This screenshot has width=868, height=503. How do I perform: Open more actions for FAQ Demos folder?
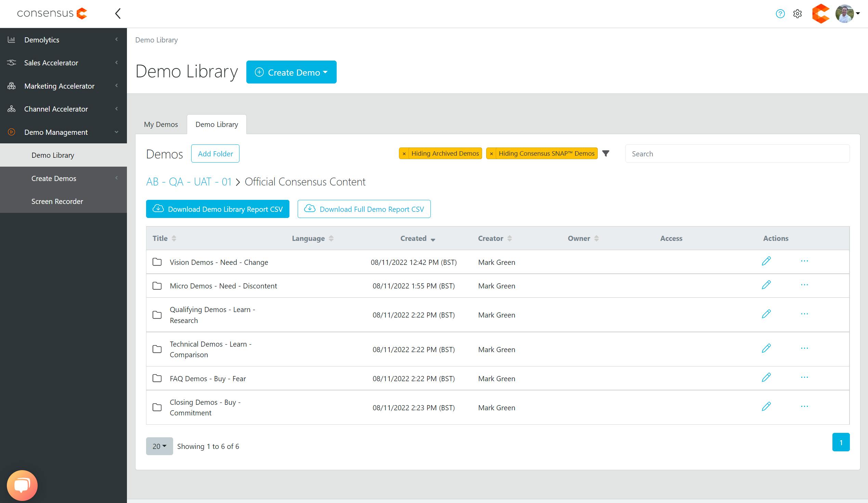[804, 378]
